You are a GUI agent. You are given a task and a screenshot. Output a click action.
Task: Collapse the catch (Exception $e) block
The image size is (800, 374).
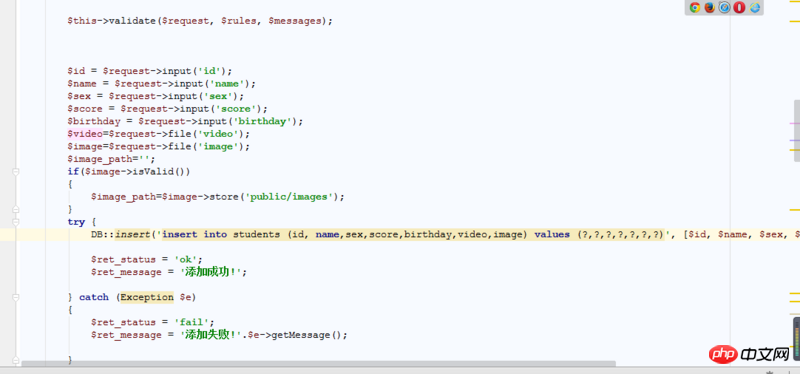(x=15, y=297)
